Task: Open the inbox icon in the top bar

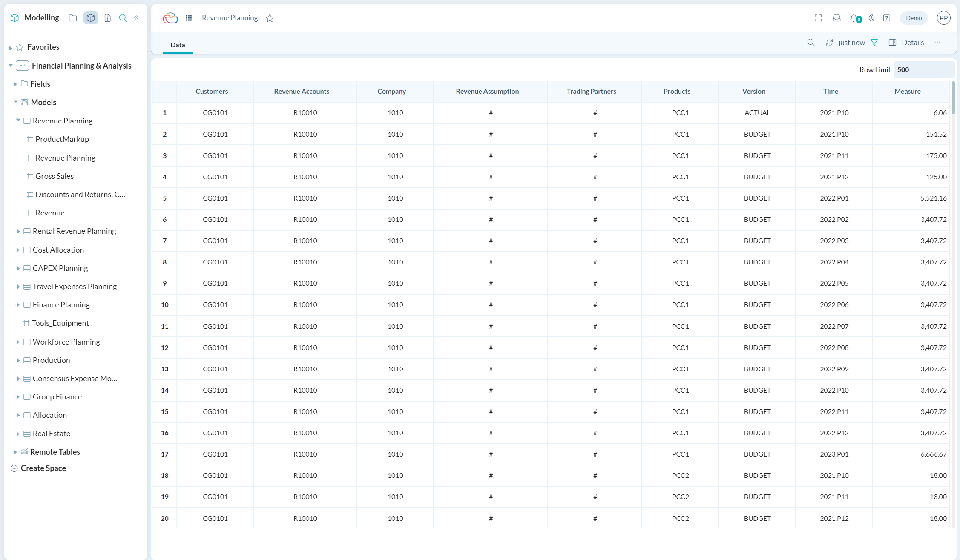Action: (836, 18)
